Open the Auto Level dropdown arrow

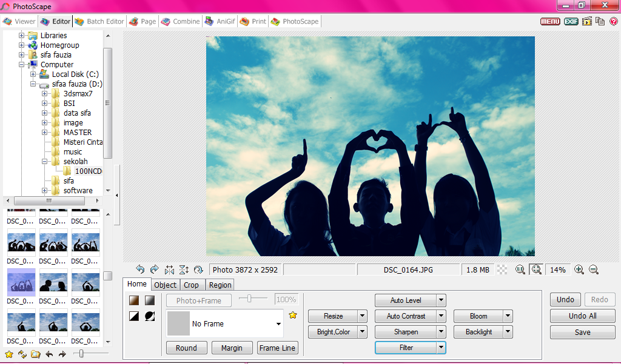tap(441, 300)
